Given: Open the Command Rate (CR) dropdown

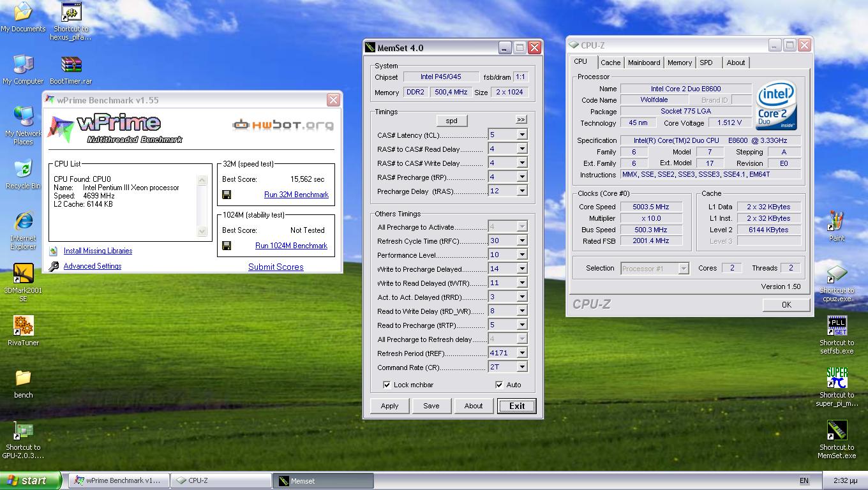Looking at the screenshot, I should pyautogui.click(x=522, y=367).
